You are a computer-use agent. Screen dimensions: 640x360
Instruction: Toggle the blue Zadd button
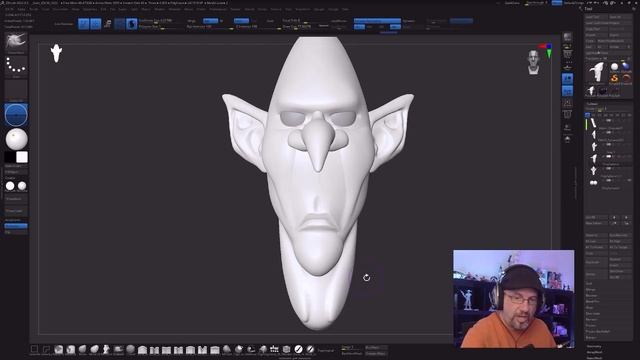(x=241, y=21)
